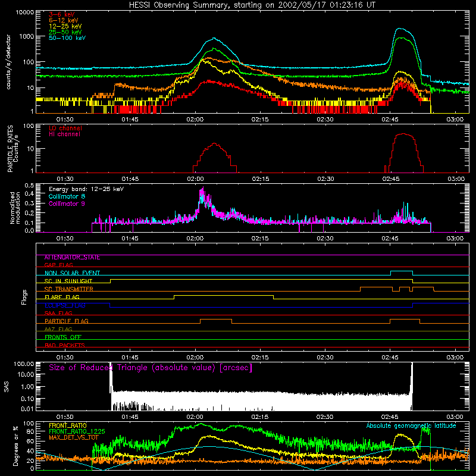Screen dimensions: 476x476
Task: Click the SC_TRANSMITTER flag label
Action: [x=69, y=289]
